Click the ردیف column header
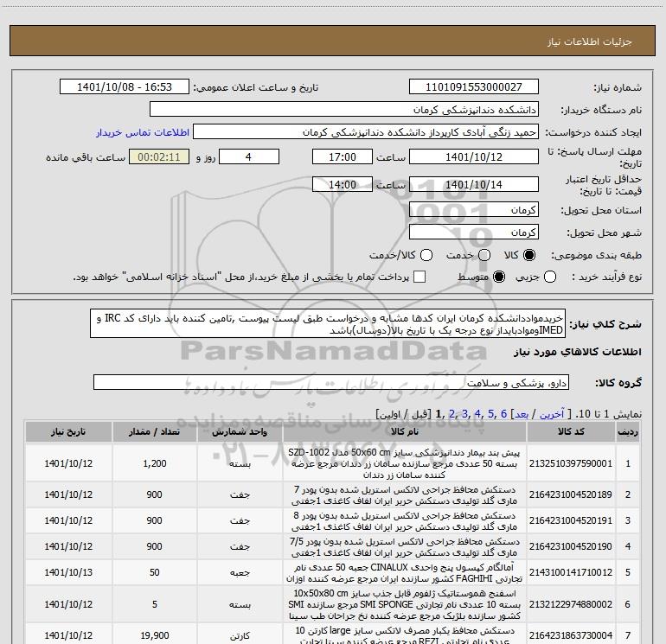 coord(628,431)
